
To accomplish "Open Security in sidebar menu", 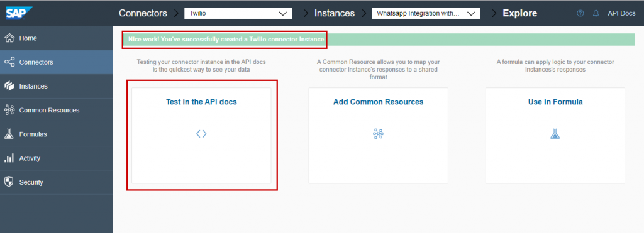I will [x=56, y=182].
